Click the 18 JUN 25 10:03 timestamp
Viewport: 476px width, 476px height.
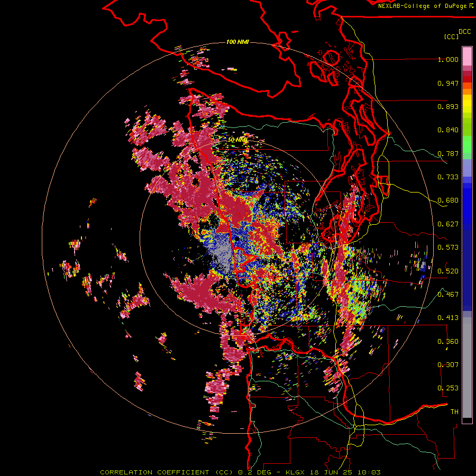[345, 472]
